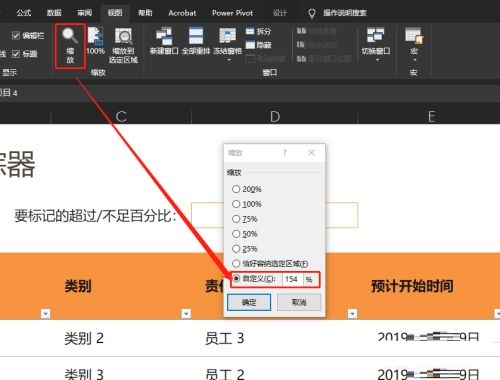Click Zoom to Selection (缩放到选定区域) icon

pyautogui.click(x=123, y=45)
